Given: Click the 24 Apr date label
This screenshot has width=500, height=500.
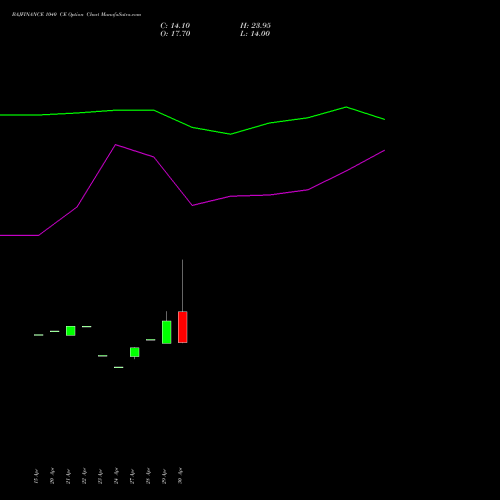Looking at the screenshot, I should click(x=116, y=476).
